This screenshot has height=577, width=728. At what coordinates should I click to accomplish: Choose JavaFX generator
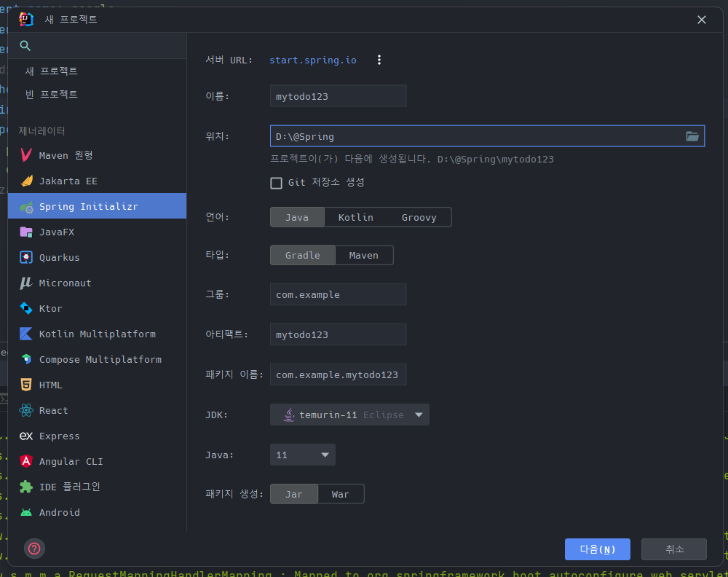tap(97, 232)
